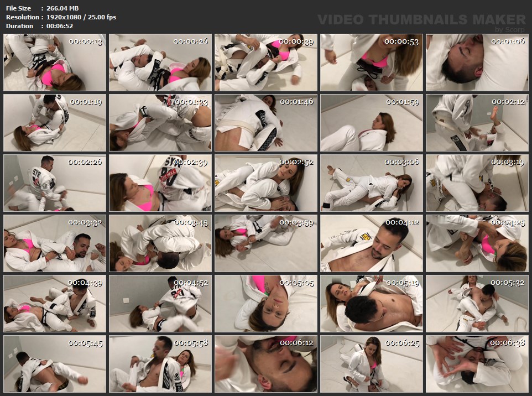The image size is (532, 396).
Task: Click the thumbnail at 00:00:53
Action: tap(372, 62)
